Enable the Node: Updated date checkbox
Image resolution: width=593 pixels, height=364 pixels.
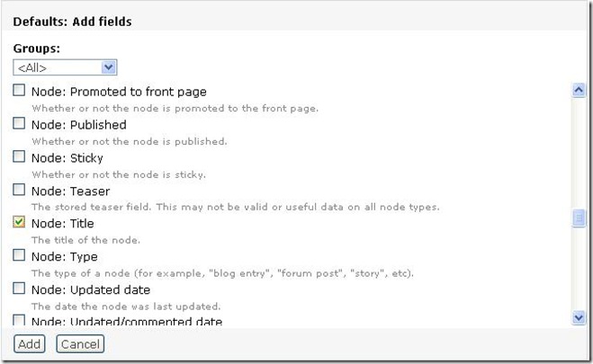[19, 289]
